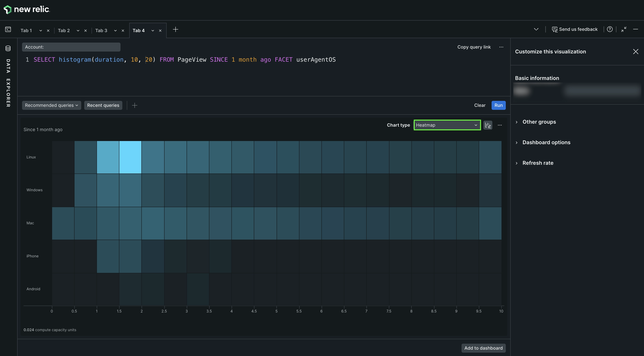Expand Refresh rate section

[538, 163]
